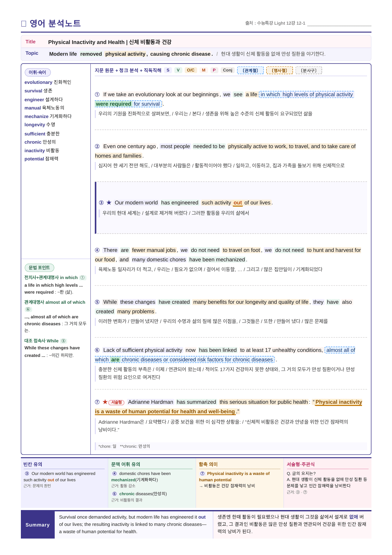The width and height of the screenshot is (392, 555).
Task: Click the star icon on sentence ③
Action: click(x=109, y=203)
